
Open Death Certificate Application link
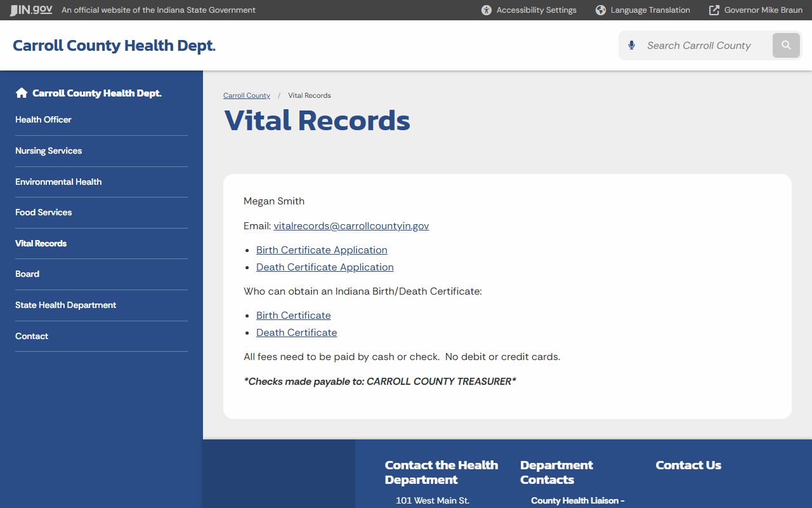325,267
